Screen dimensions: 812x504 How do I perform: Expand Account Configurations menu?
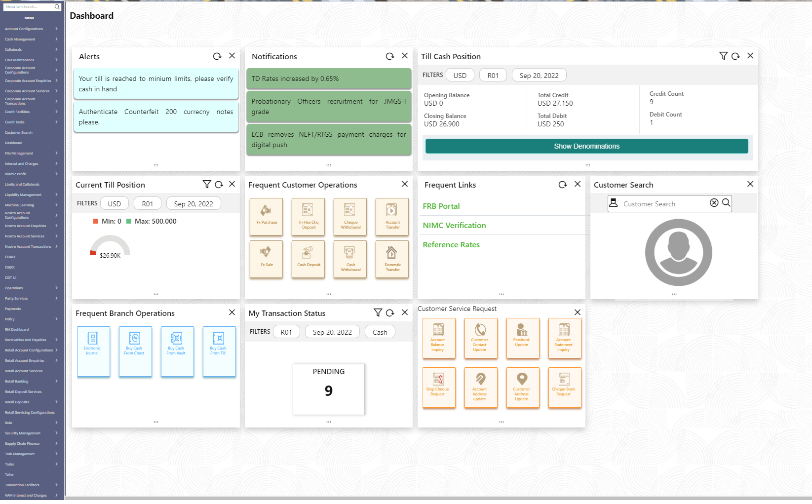click(x=56, y=29)
